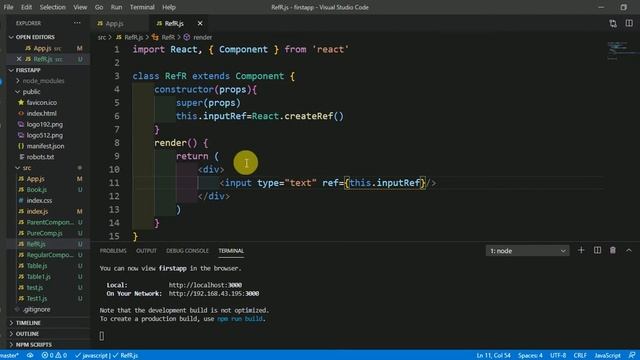Open Table.js file in explorer
Screen dimensions: 640x360
(x=37, y=266)
